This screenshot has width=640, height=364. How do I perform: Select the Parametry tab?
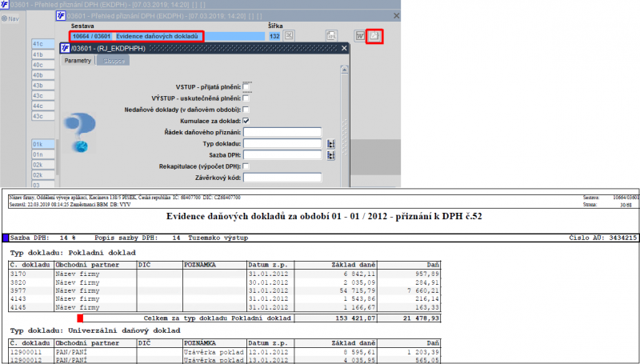coord(78,60)
